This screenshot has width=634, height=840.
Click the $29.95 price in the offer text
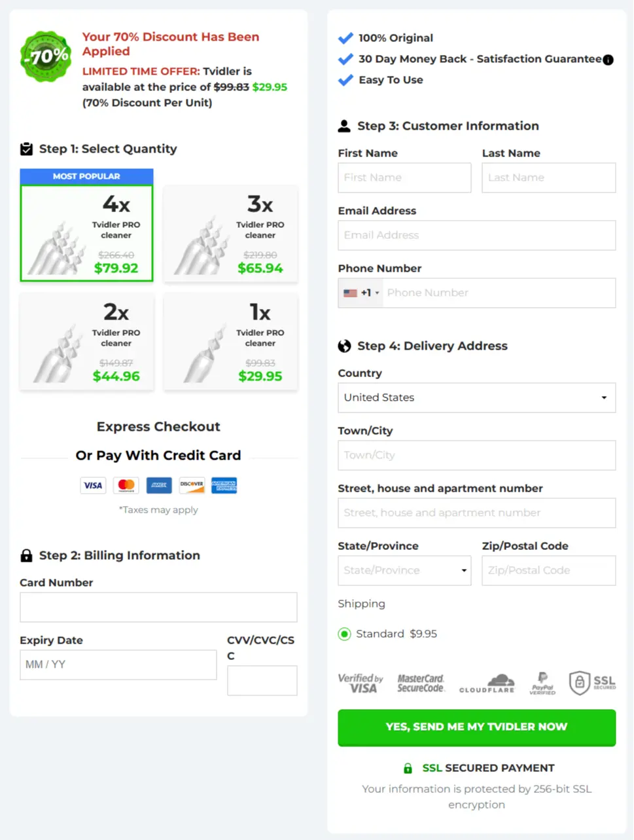(270, 87)
